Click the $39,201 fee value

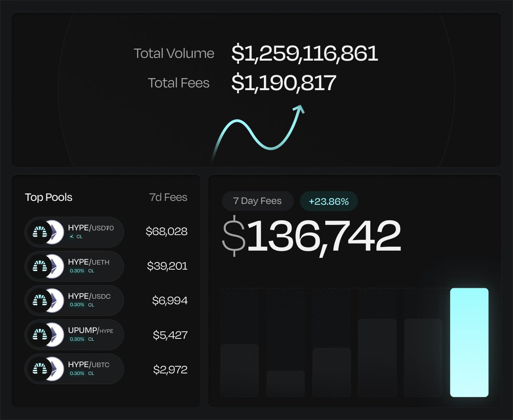[167, 266]
